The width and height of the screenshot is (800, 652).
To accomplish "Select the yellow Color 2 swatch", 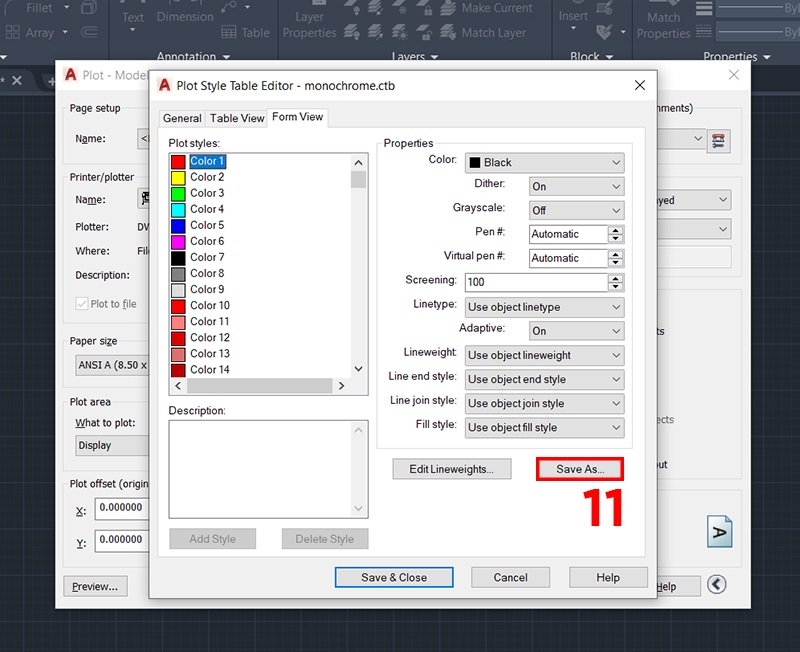I will (178, 177).
